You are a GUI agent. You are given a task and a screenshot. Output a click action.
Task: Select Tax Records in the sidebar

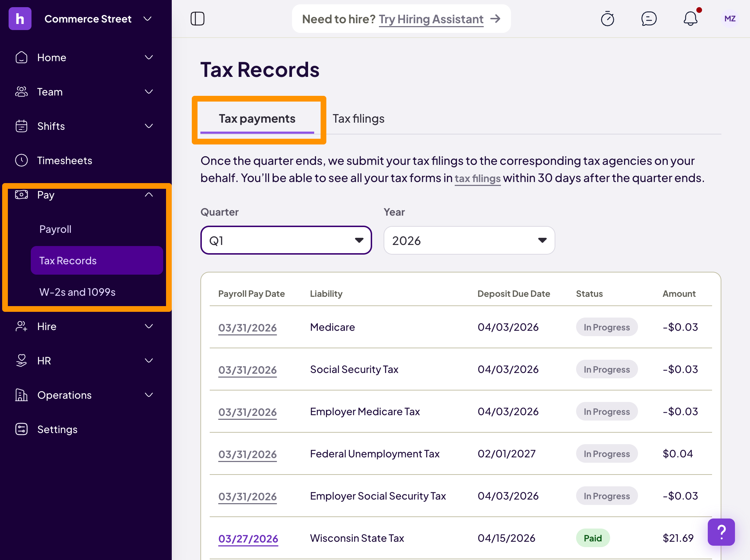[97, 260]
